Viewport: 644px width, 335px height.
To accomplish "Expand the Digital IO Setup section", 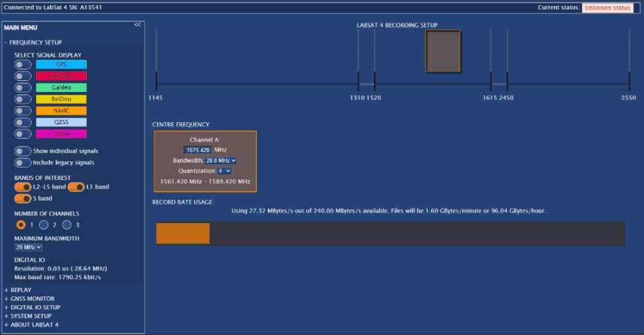I will tap(32, 307).
